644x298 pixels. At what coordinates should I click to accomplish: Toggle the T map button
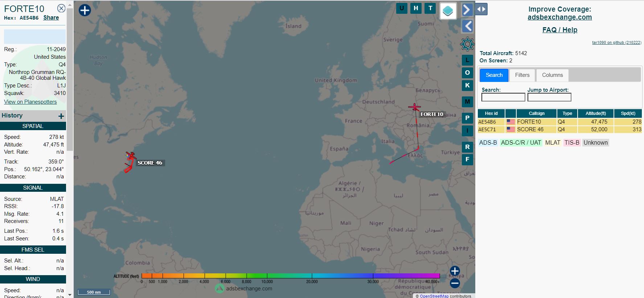coord(430,8)
